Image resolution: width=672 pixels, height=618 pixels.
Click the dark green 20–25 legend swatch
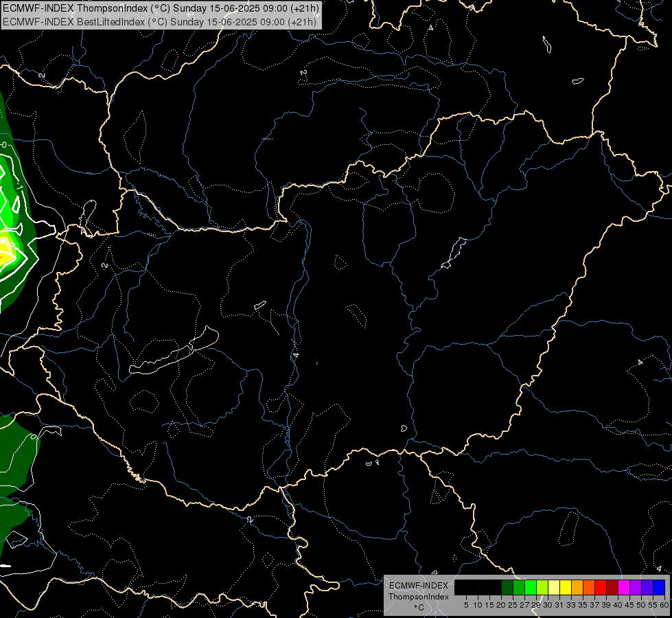pos(507,587)
